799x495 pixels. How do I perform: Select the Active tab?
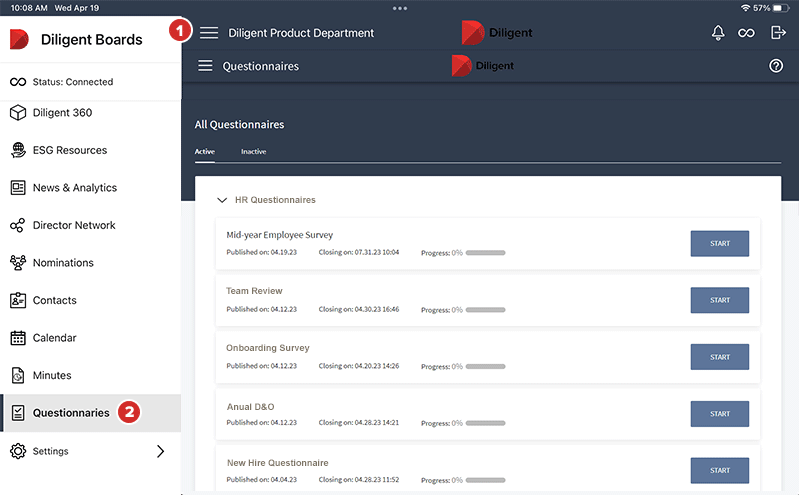point(204,152)
